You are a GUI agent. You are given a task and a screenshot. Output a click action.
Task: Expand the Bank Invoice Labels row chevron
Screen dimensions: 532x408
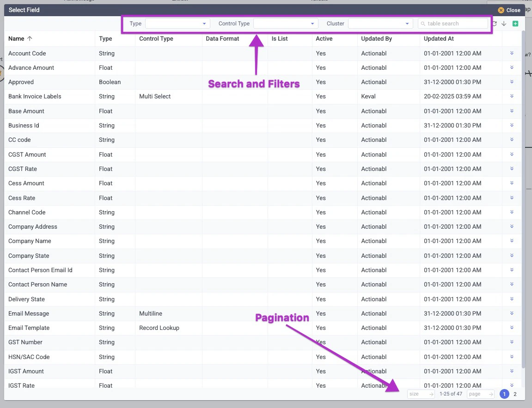coord(512,96)
